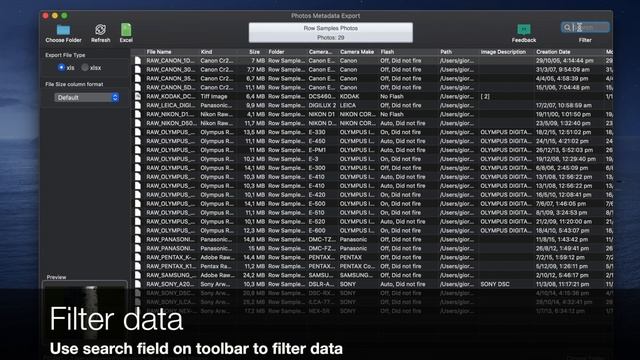Click the file icon of RAW_NIKON_D50 row
640x360 pixels.
(138, 123)
